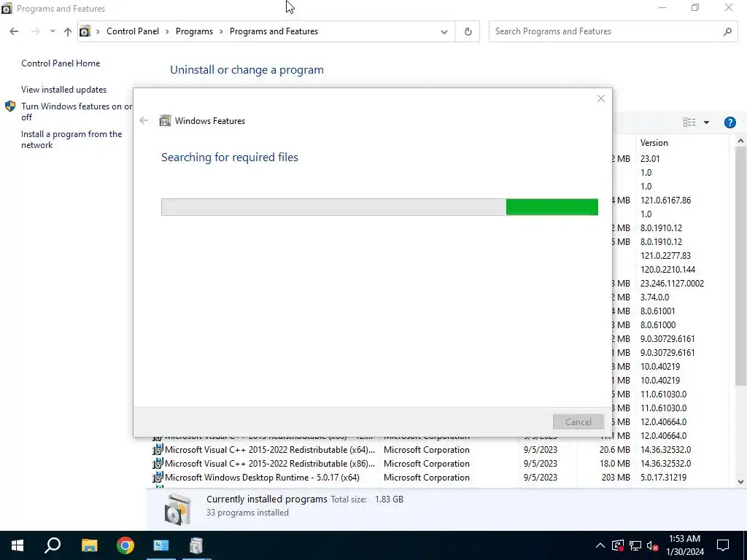Image resolution: width=747 pixels, height=560 pixels.
Task: Open Install a program from the network
Action: [x=71, y=139]
